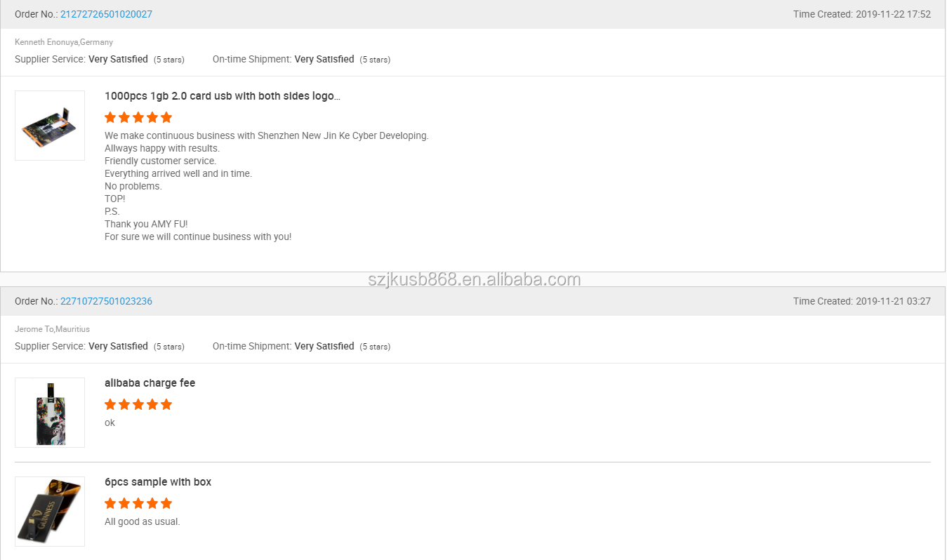Open order number 21272726501020027 link

(x=106, y=14)
